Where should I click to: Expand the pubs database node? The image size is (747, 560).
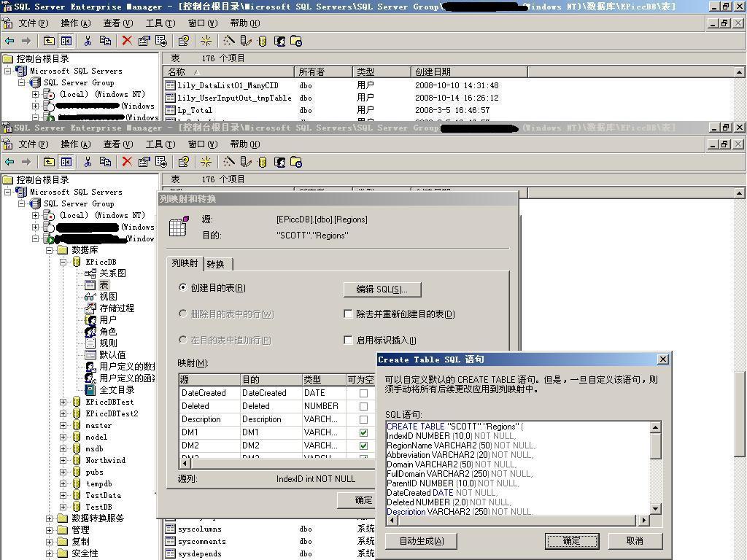click(63, 472)
